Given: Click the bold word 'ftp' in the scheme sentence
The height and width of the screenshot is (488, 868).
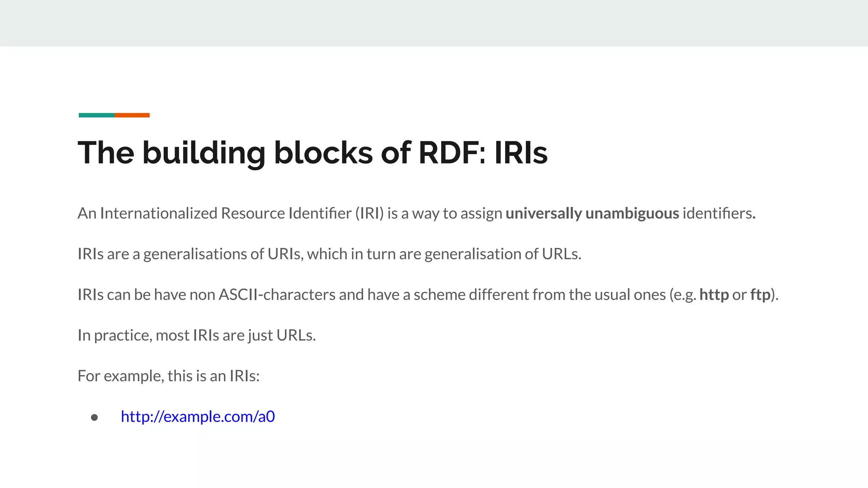Looking at the screenshot, I should [x=760, y=294].
